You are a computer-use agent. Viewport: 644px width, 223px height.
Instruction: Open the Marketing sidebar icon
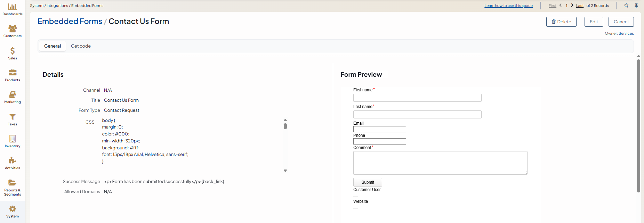coord(13,95)
